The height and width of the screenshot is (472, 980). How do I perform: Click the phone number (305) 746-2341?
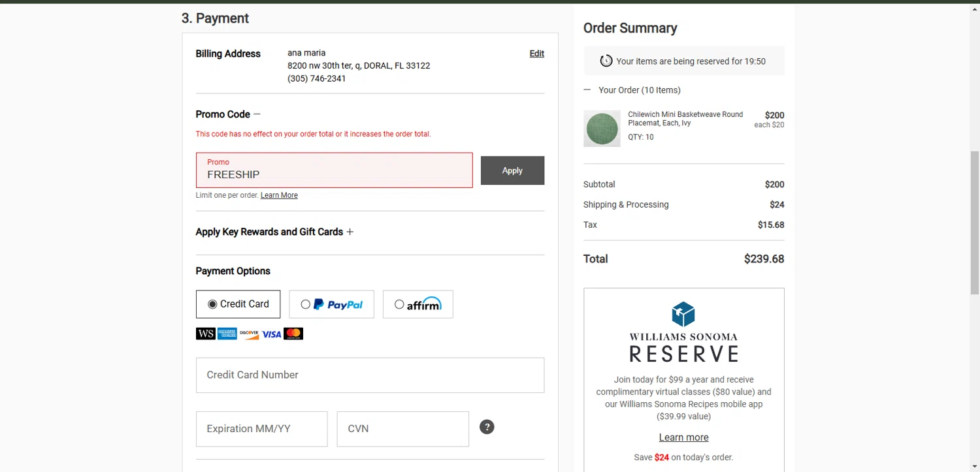pyautogui.click(x=317, y=78)
